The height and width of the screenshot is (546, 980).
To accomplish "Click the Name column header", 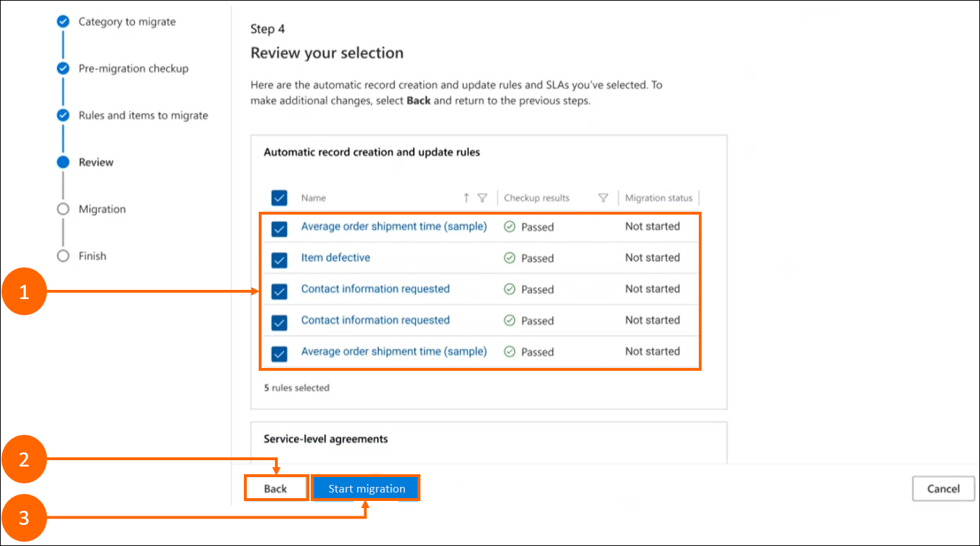I will (314, 198).
